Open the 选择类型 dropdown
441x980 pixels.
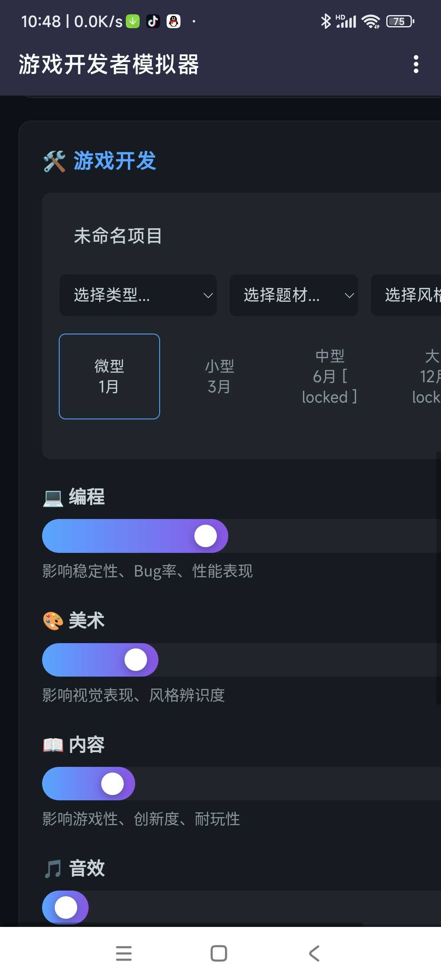tap(138, 295)
